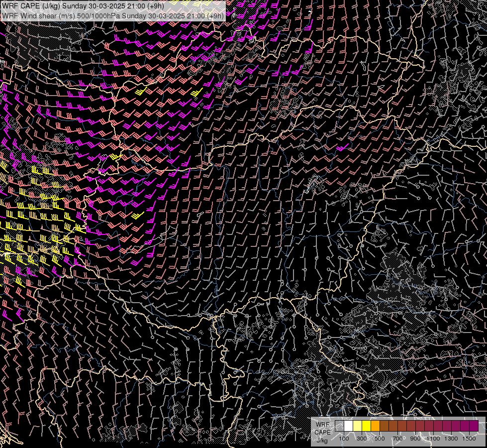Image resolution: width=487 pixels, height=448 pixels.
Task: Click the J/kg unit label in legend
Action: click(322, 441)
